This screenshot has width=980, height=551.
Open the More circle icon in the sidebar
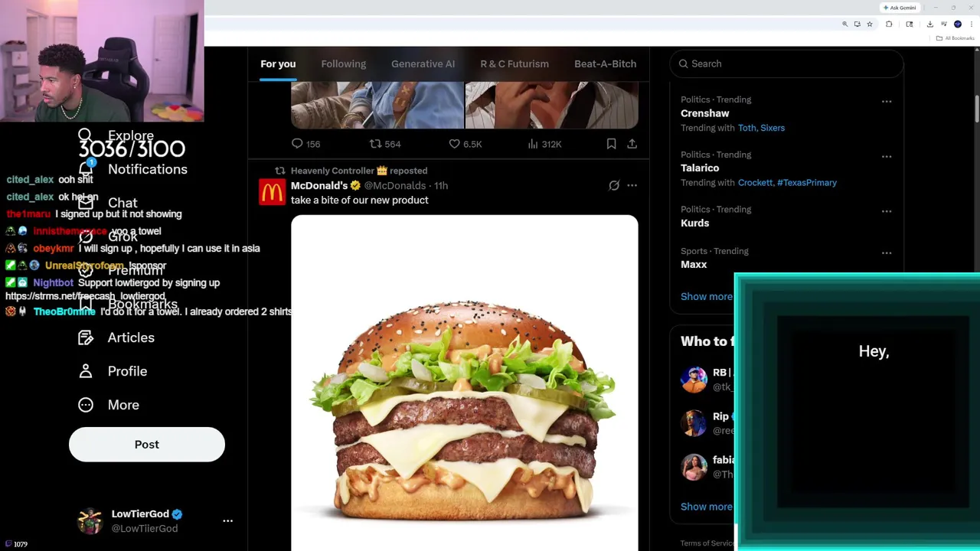(x=86, y=405)
